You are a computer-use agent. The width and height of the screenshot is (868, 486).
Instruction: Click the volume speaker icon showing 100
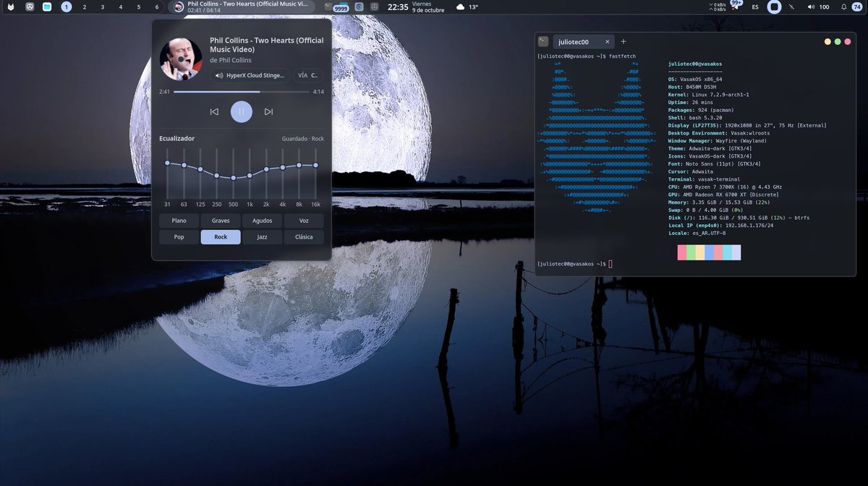pos(818,7)
